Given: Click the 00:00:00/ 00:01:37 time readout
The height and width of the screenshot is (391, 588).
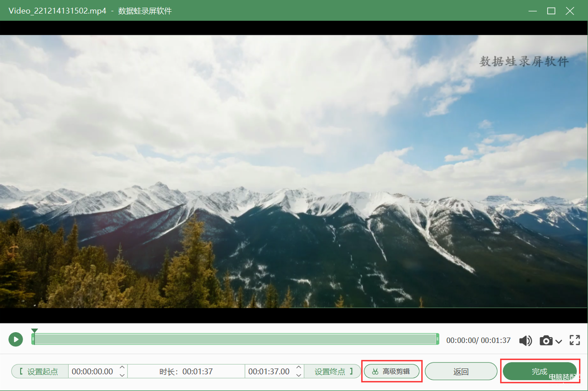Looking at the screenshot, I should [x=478, y=340].
